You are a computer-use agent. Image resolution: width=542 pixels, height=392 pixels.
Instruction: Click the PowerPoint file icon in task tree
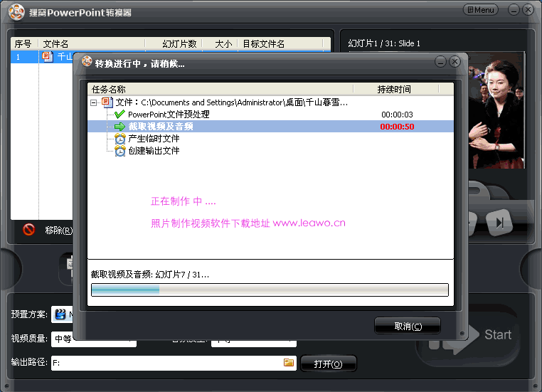point(107,102)
